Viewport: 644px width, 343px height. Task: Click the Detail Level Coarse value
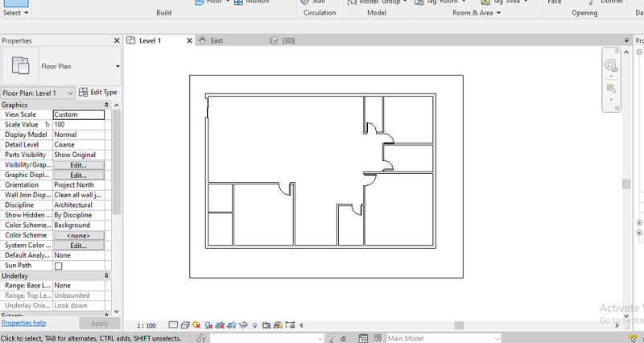point(78,145)
